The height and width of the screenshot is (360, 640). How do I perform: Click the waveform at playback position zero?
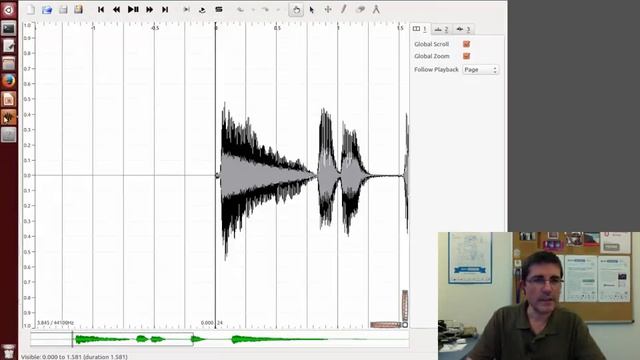[x=216, y=176]
